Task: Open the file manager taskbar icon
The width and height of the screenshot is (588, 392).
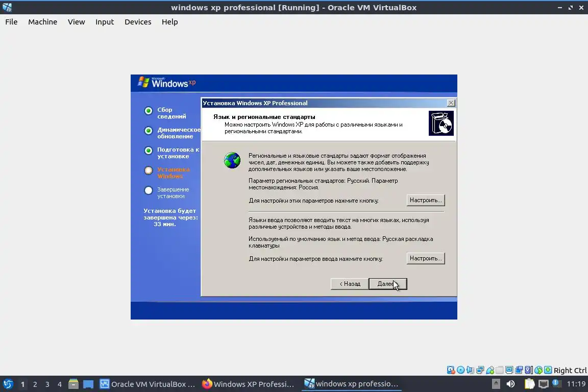Action: [73, 384]
